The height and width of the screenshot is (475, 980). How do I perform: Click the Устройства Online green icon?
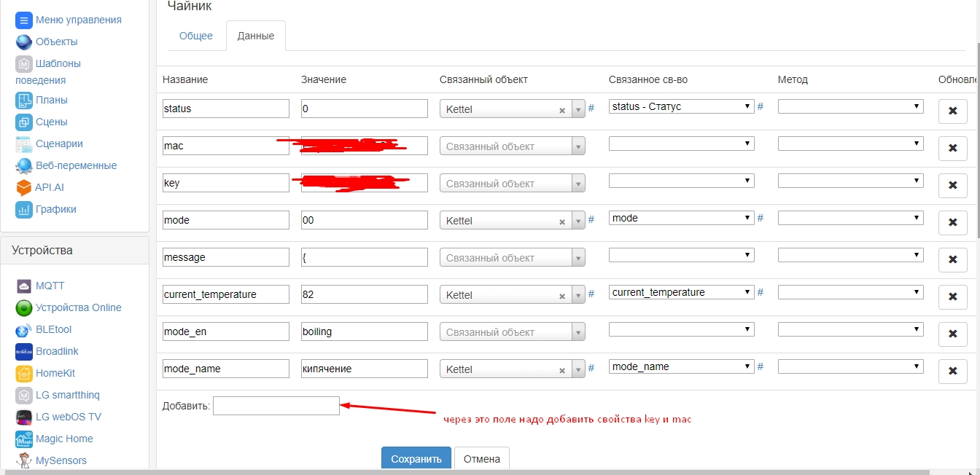[24, 307]
